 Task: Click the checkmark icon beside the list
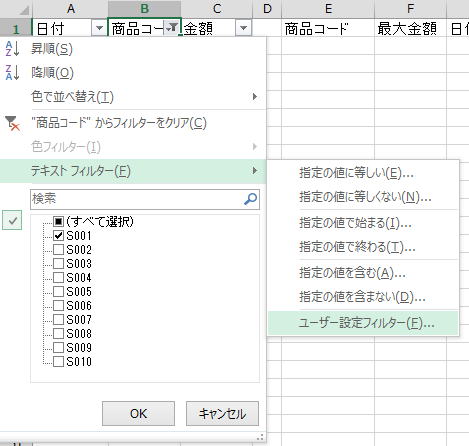[x=12, y=220]
